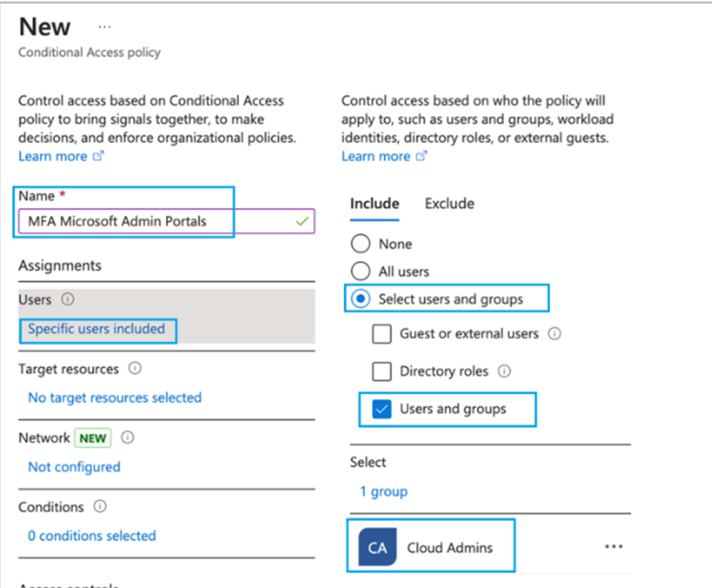Click the info icon beside Conditions
Screen dimensions: 712x588
(x=100, y=507)
